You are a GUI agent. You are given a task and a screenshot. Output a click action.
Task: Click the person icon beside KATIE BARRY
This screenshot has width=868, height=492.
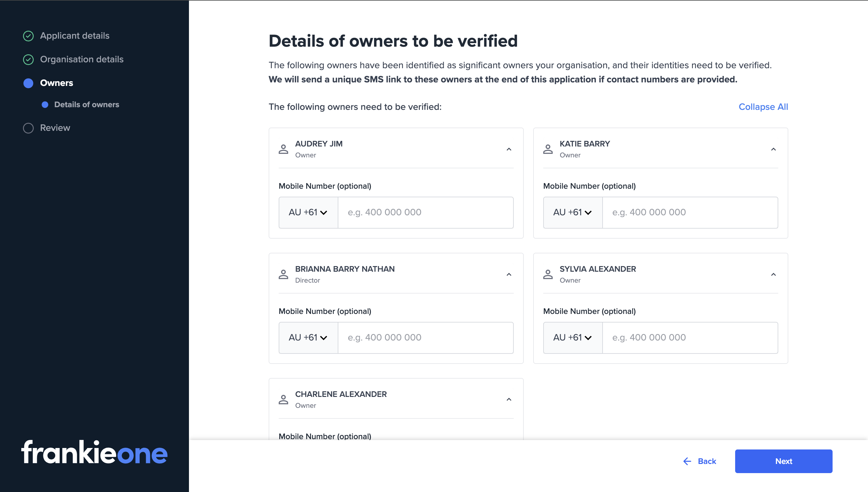point(548,149)
